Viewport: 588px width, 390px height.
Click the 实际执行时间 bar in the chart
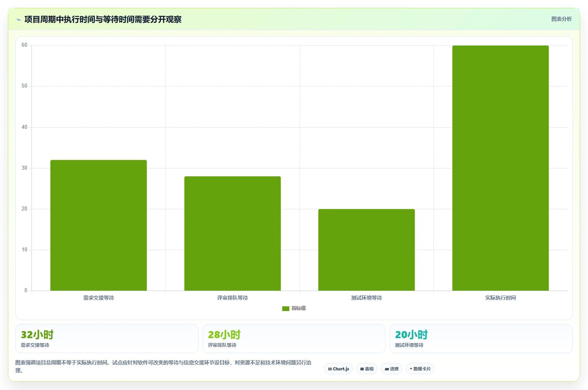pyautogui.click(x=500, y=168)
